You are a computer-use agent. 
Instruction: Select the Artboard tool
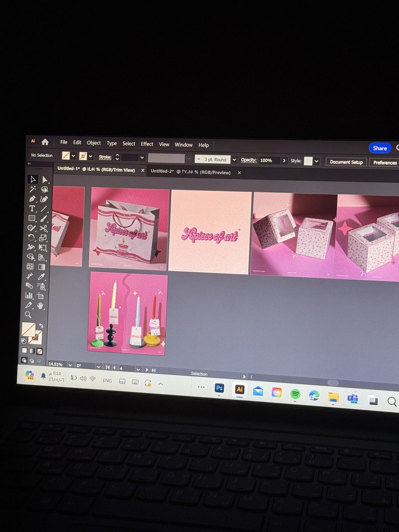[x=41, y=295]
